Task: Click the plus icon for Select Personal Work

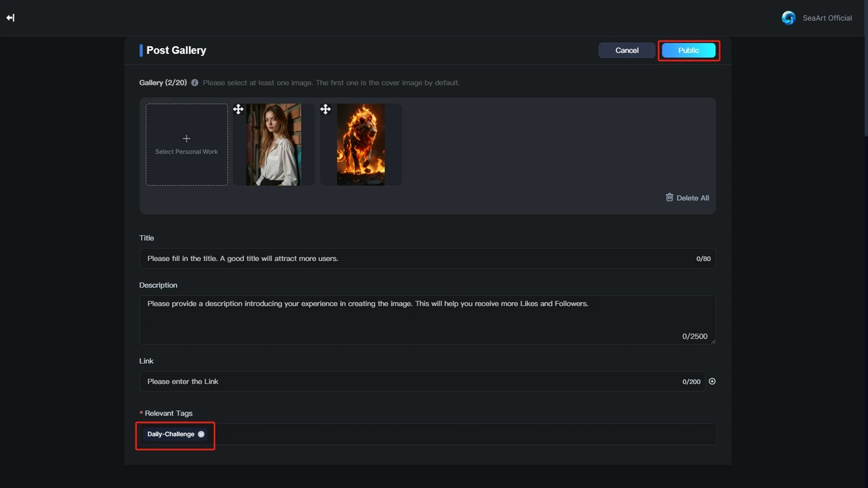Action: tap(186, 139)
